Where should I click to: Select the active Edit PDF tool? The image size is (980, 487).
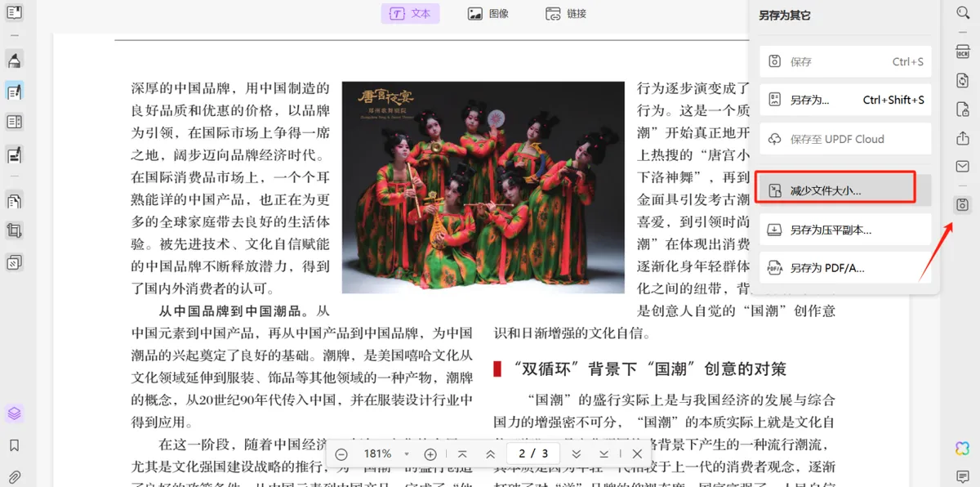[14, 91]
